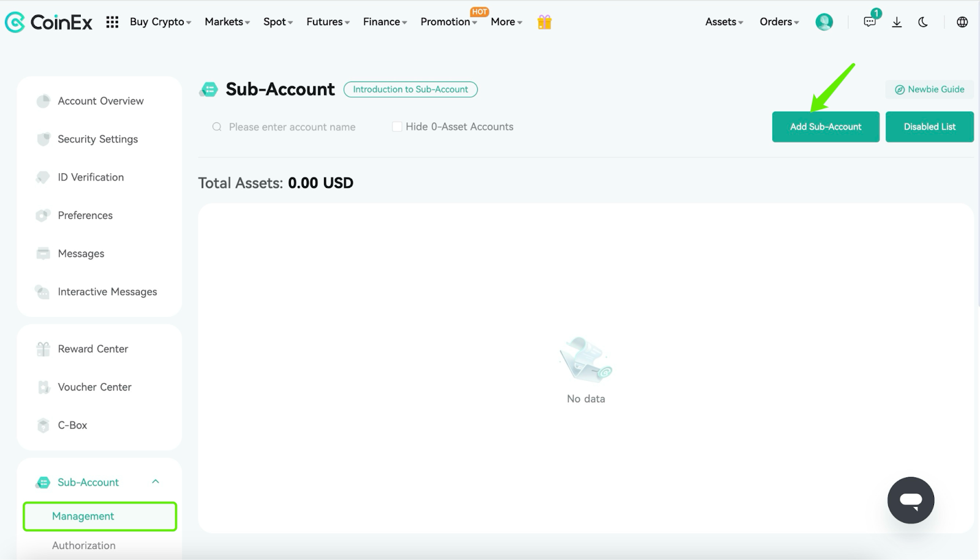Open the messages chat notification icon
The width and height of the screenshot is (980, 560).
871,21
